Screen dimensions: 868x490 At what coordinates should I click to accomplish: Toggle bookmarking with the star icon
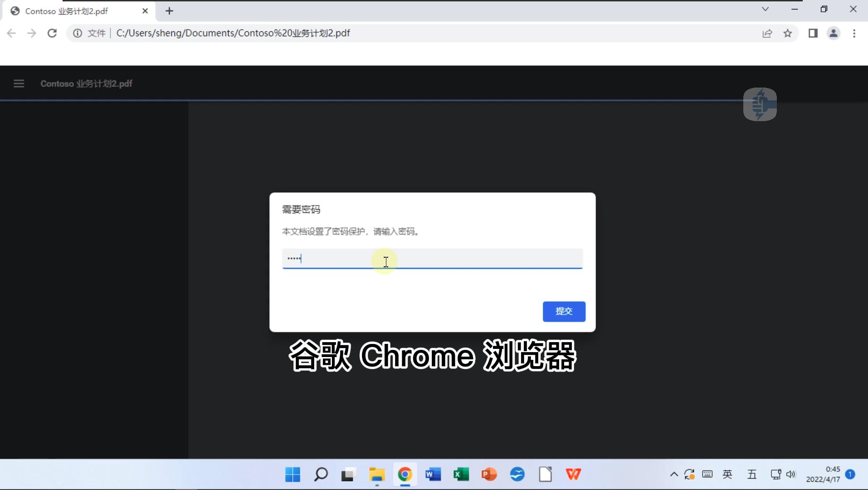click(789, 33)
